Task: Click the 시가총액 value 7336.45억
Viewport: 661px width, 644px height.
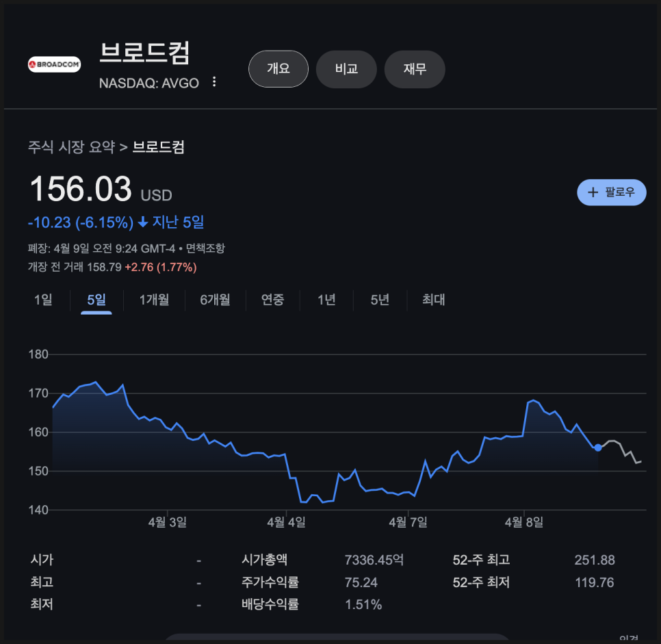Action: pos(374,560)
